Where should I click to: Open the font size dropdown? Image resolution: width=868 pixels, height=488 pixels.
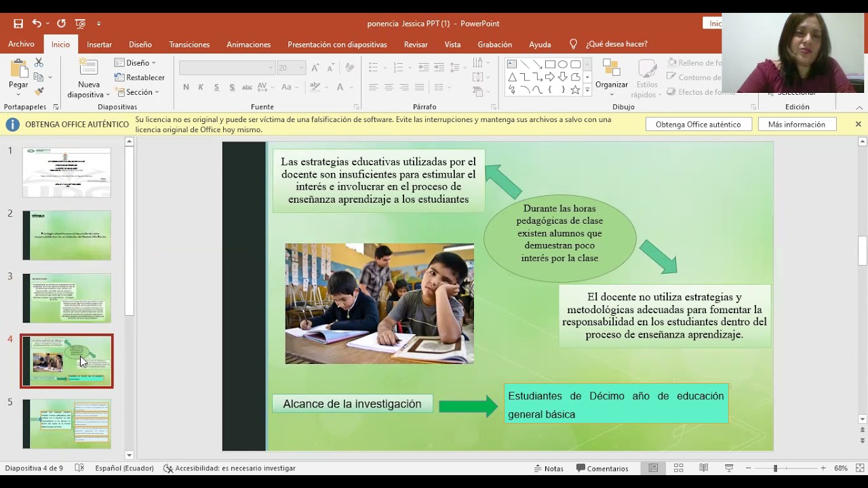(x=302, y=68)
